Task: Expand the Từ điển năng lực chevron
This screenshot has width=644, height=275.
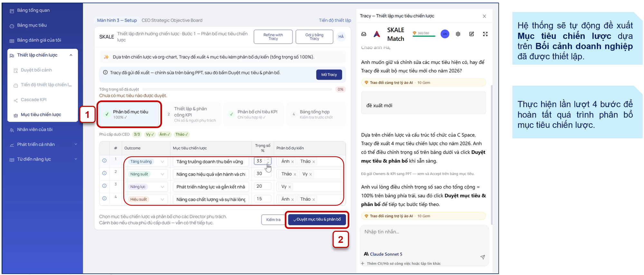Action: (x=76, y=159)
